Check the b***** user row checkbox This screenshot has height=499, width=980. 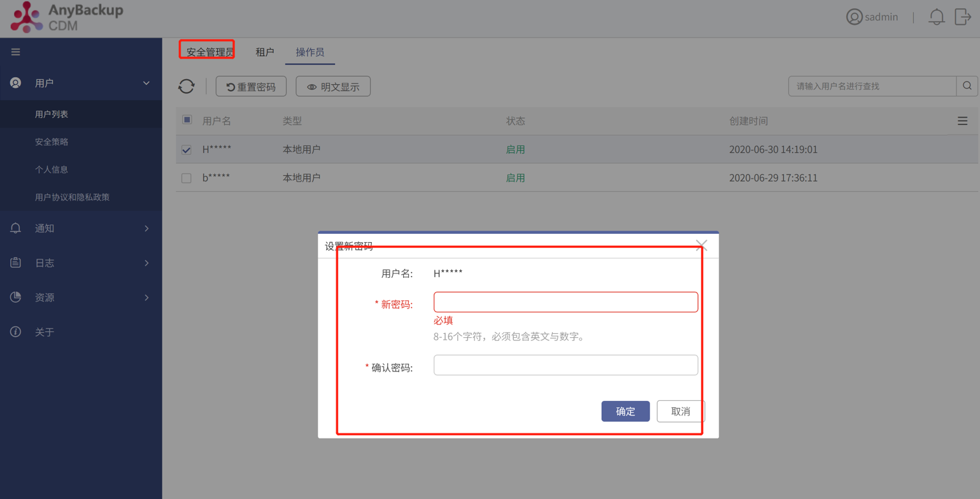[x=187, y=178]
